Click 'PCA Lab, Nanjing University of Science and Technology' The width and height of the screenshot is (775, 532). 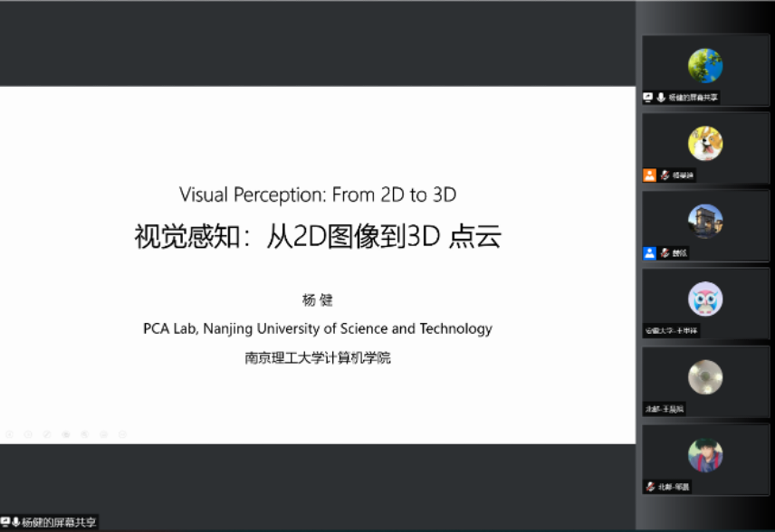(x=318, y=328)
